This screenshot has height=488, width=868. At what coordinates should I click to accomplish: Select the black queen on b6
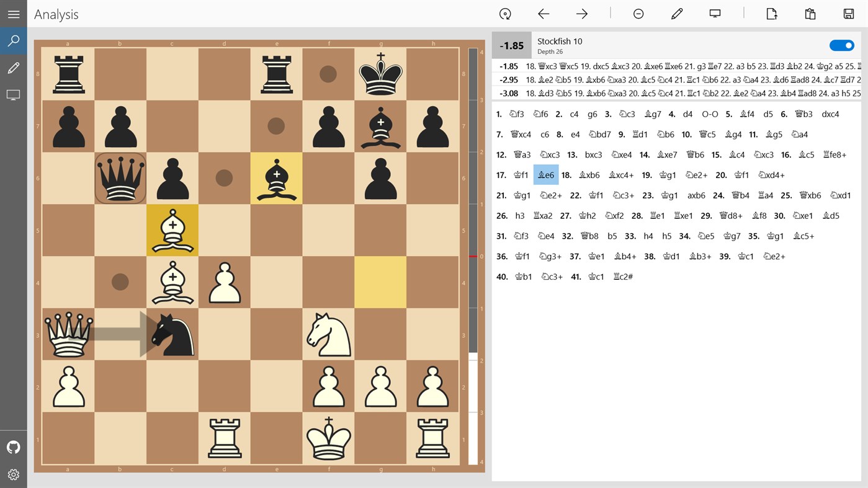(x=120, y=178)
